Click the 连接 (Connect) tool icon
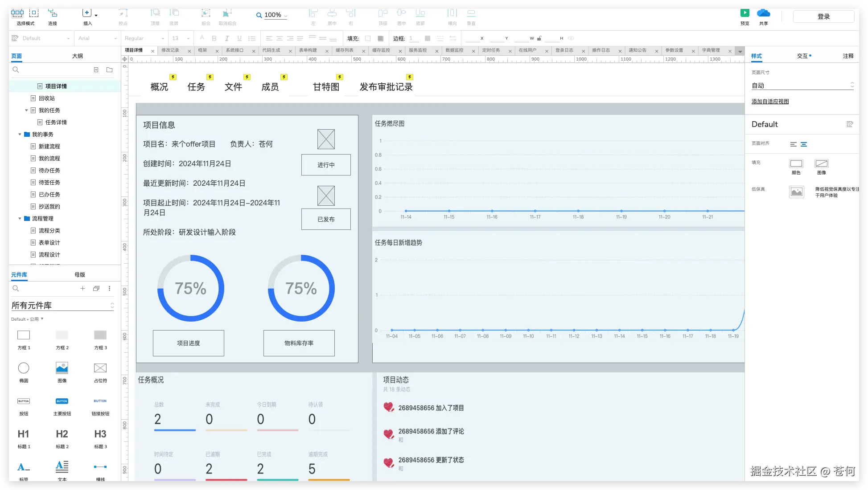 pos(53,13)
